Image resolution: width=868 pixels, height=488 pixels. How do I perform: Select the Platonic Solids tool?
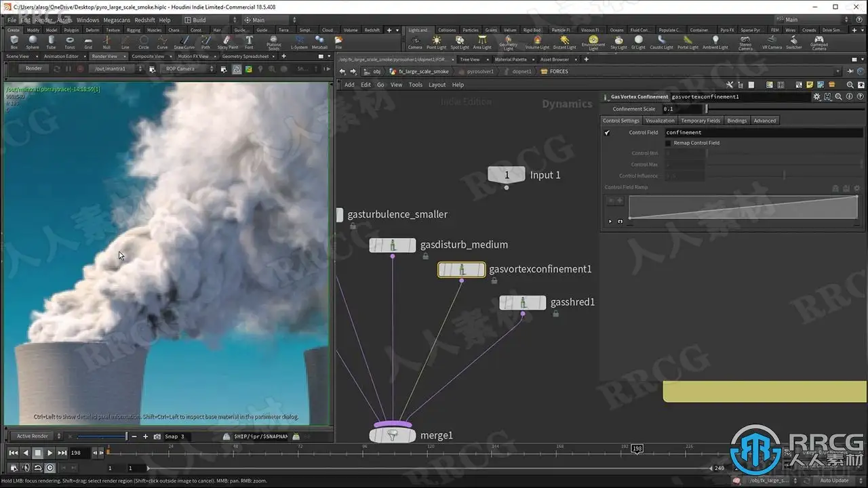274,43
